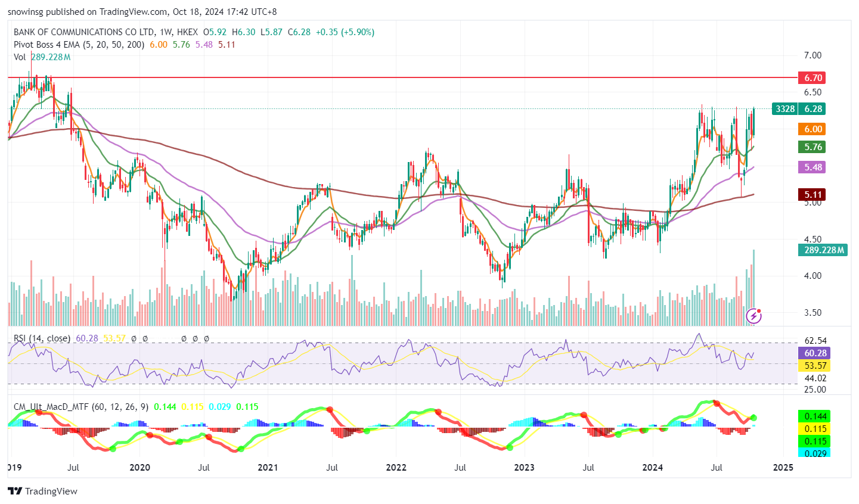
Task: Click the +0.35 (+5.90%) change value
Action: tap(345, 32)
